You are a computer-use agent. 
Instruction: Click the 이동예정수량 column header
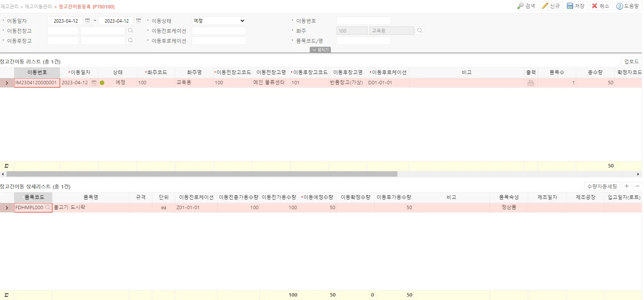pyautogui.click(x=317, y=197)
